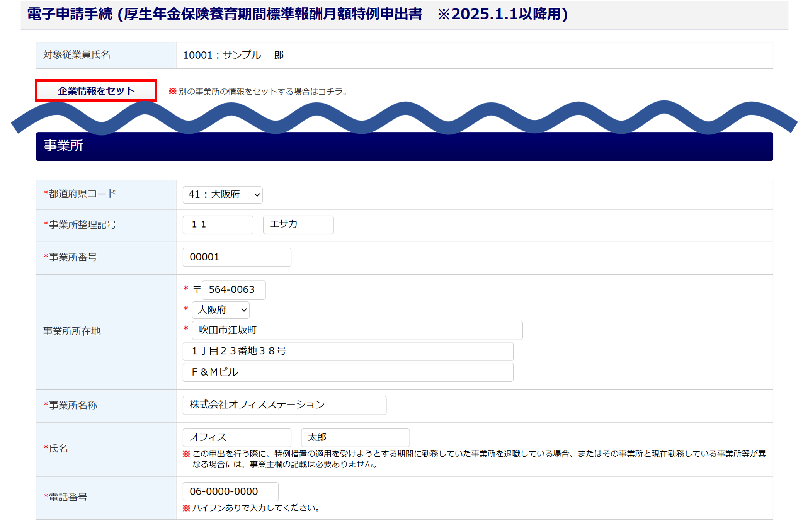This screenshot has height=532, width=803.
Task: Click the 事業所番号 field showing 00001
Action: pos(236,257)
